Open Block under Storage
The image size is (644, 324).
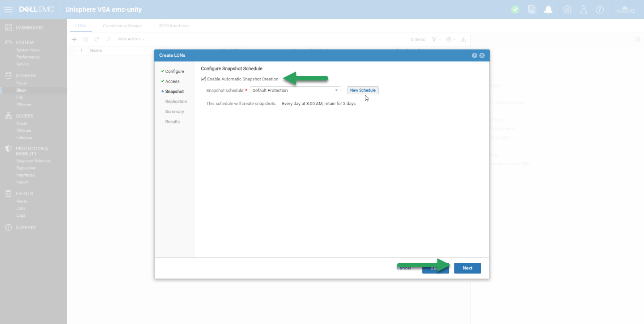click(x=21, y=90)
